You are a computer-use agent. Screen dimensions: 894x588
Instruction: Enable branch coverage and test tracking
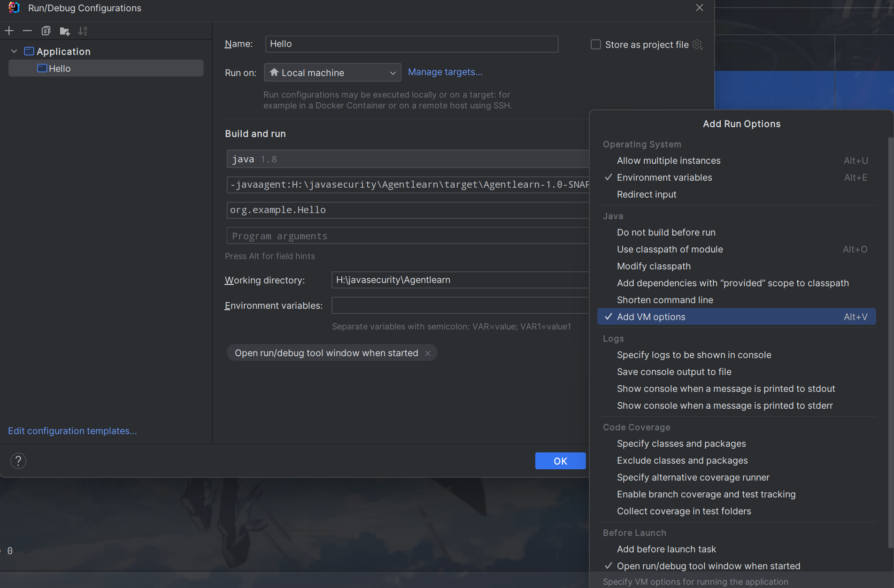(737, 494)
